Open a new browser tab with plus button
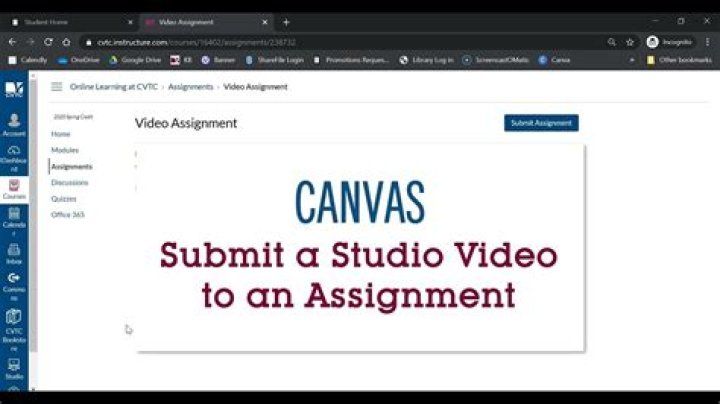Image resolution: width=720 pixels, height=404 pixels. pos(286,21)
